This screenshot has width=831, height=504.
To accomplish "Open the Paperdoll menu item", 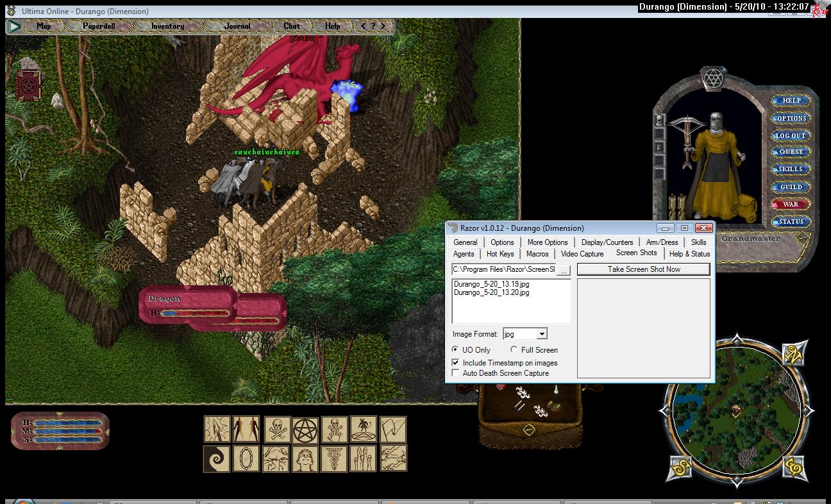I will point(99,26).
